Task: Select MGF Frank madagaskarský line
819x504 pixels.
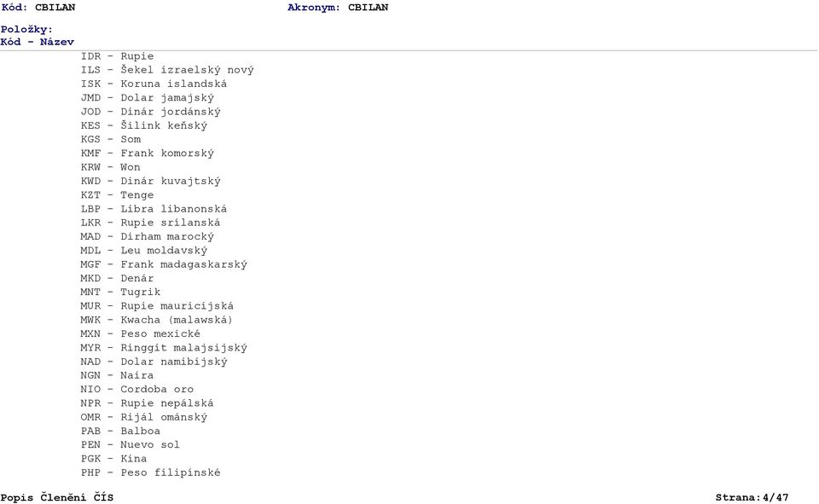Action: [164, 264]
